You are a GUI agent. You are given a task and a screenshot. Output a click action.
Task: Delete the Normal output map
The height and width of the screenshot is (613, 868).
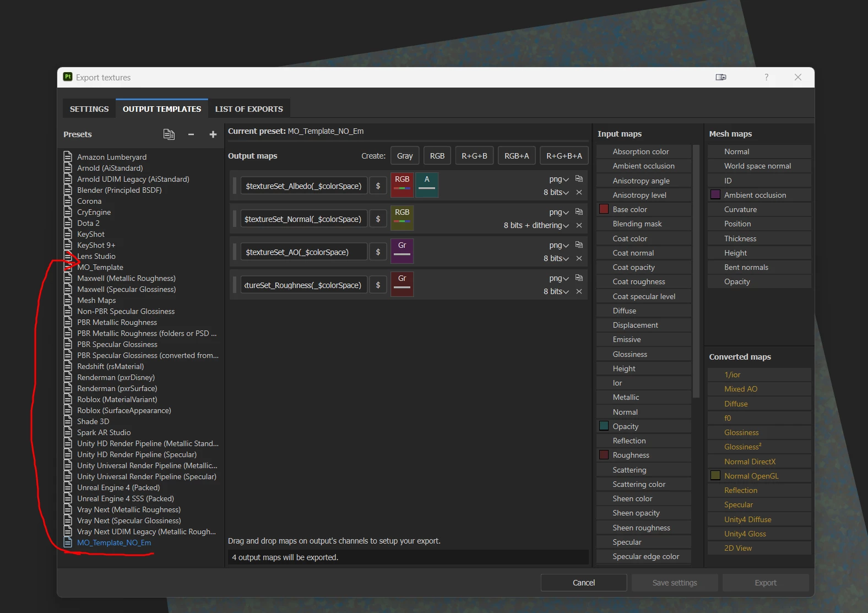pos(579,225)
